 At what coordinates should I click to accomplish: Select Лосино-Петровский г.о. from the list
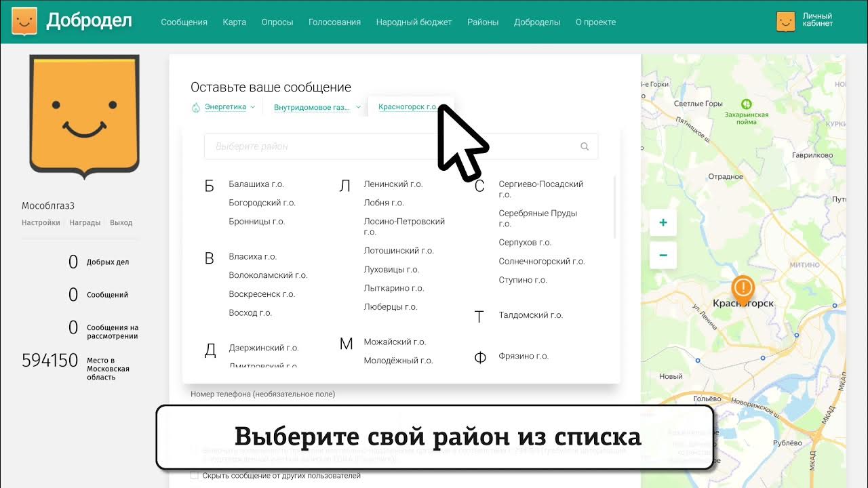[x=404, y=226]
